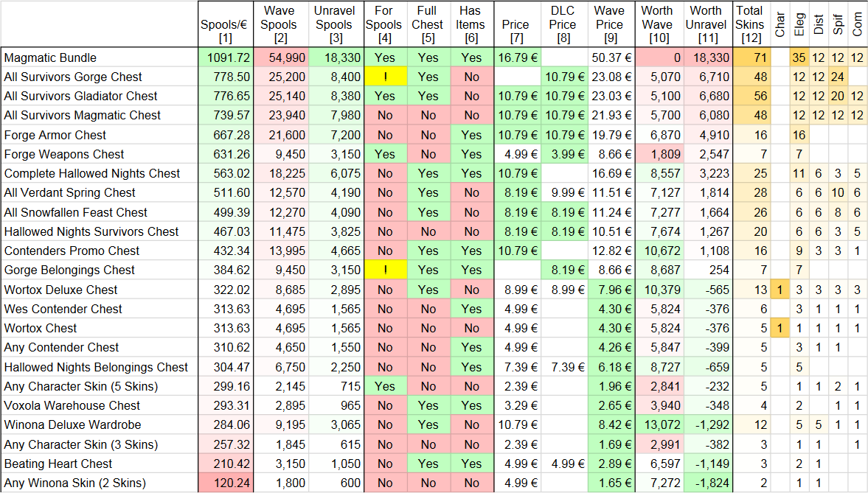The image size is (868, 493).
Task: Click the 16.79 € price of Magmatic Bundle
Action: 518,57
